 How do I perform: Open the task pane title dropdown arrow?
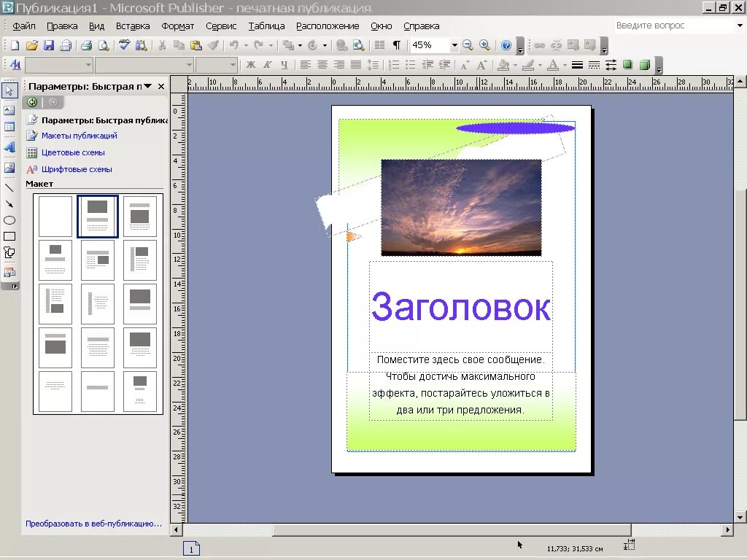coord(147,86)
